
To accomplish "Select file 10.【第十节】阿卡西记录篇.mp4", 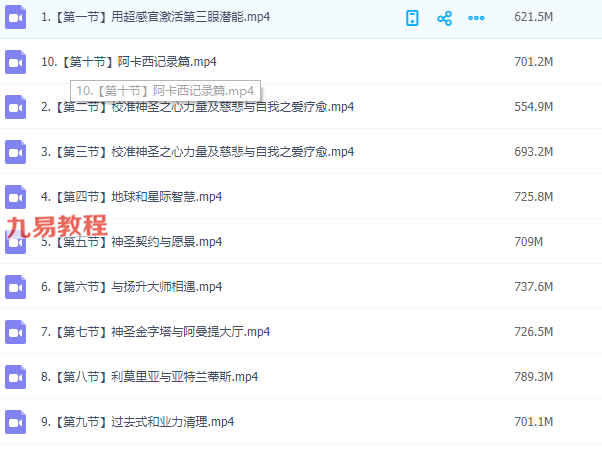I will (129, 62).
